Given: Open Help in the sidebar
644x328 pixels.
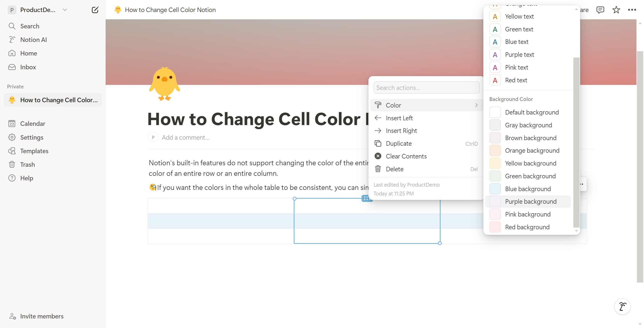Looking at the screenshot, I should 53,178.
